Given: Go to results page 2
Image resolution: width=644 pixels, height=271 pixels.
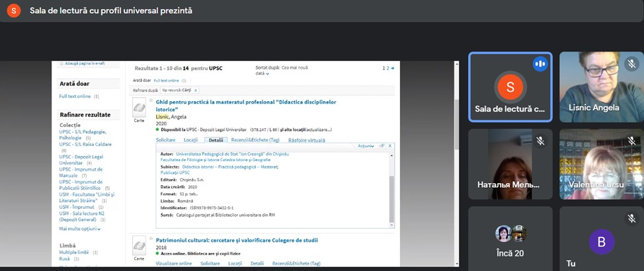Looking at the screenshot, I should coord(387,68).
